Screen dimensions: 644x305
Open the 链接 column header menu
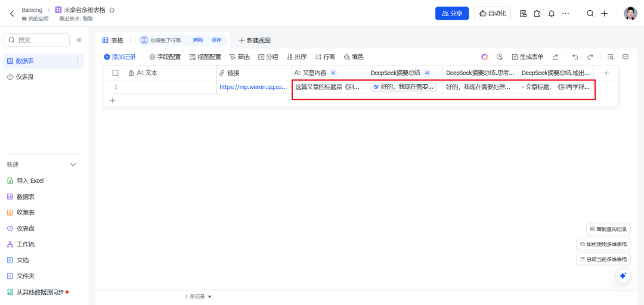pos(254,73)
